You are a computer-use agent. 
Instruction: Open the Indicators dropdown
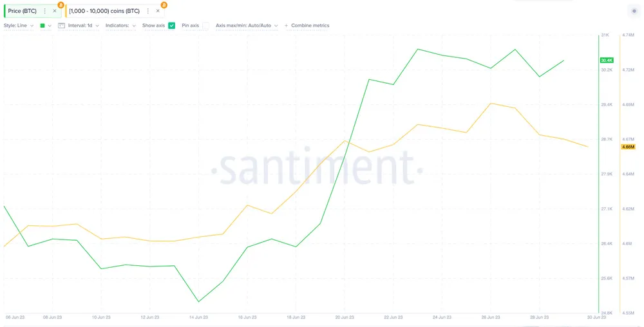120,26
